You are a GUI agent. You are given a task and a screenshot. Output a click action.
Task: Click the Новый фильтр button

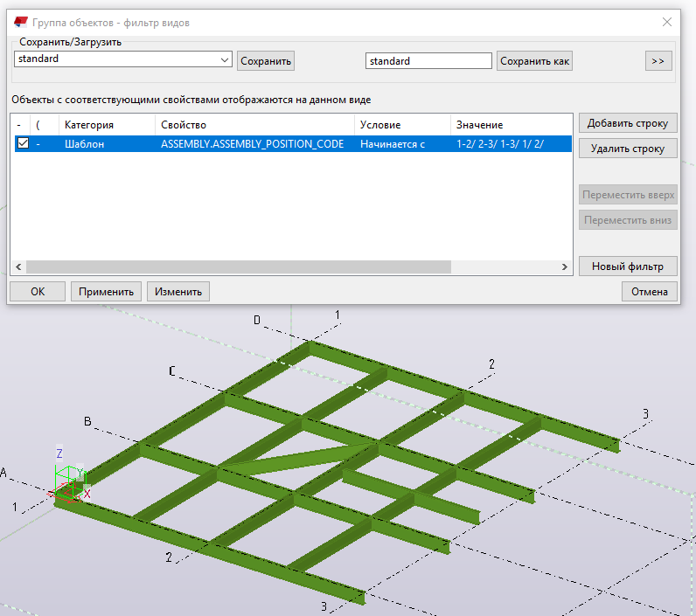pos(627,266)
